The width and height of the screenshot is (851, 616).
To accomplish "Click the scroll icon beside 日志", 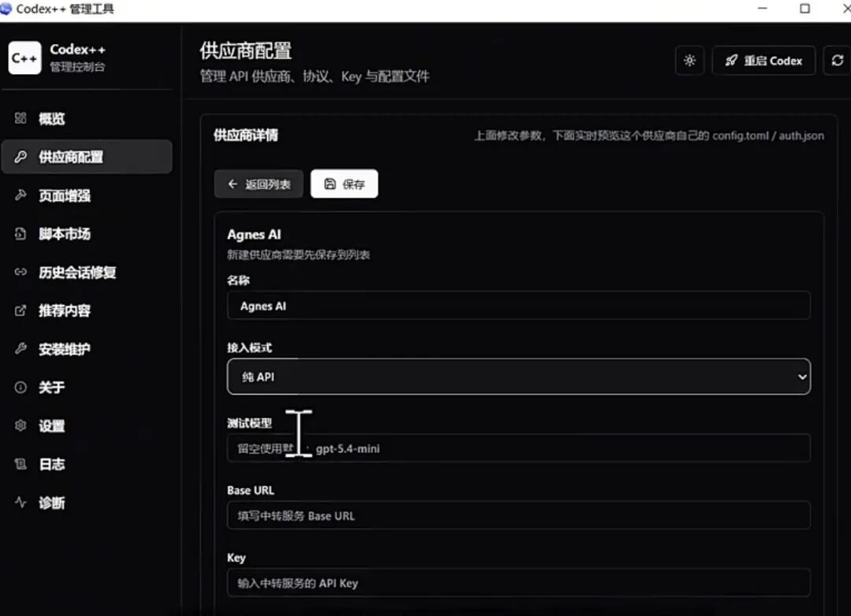I will pyautogui.click(x=20, y=464).
